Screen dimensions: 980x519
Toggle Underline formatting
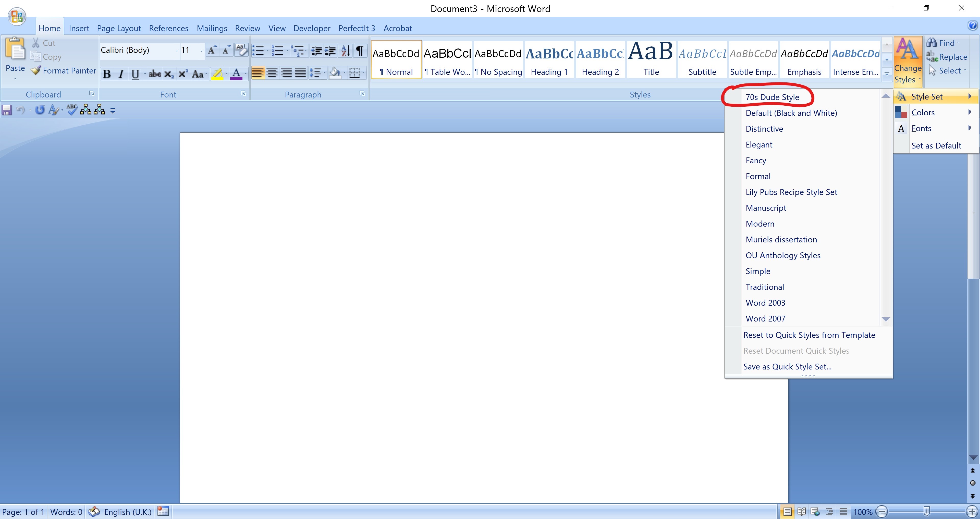pos(135,74)
